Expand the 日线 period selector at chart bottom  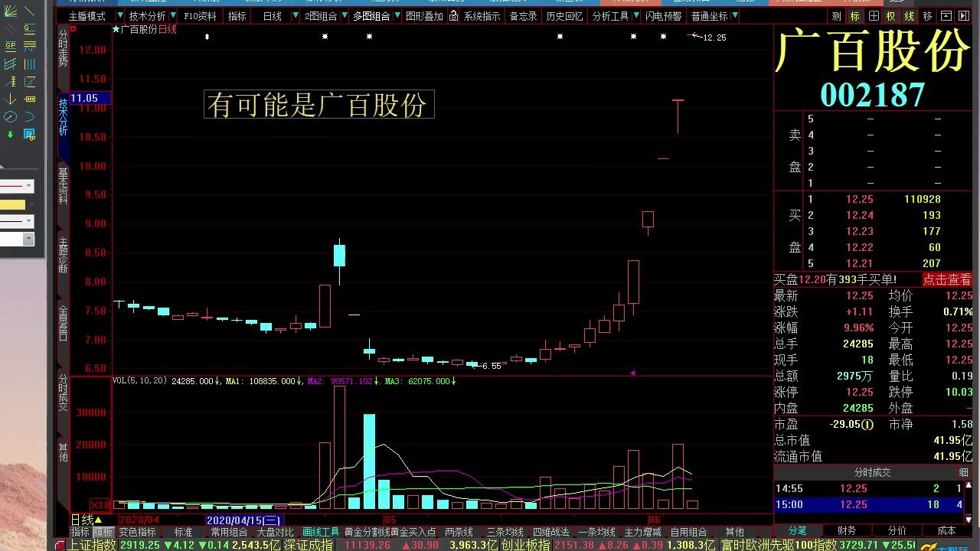(x=87, y=520)
